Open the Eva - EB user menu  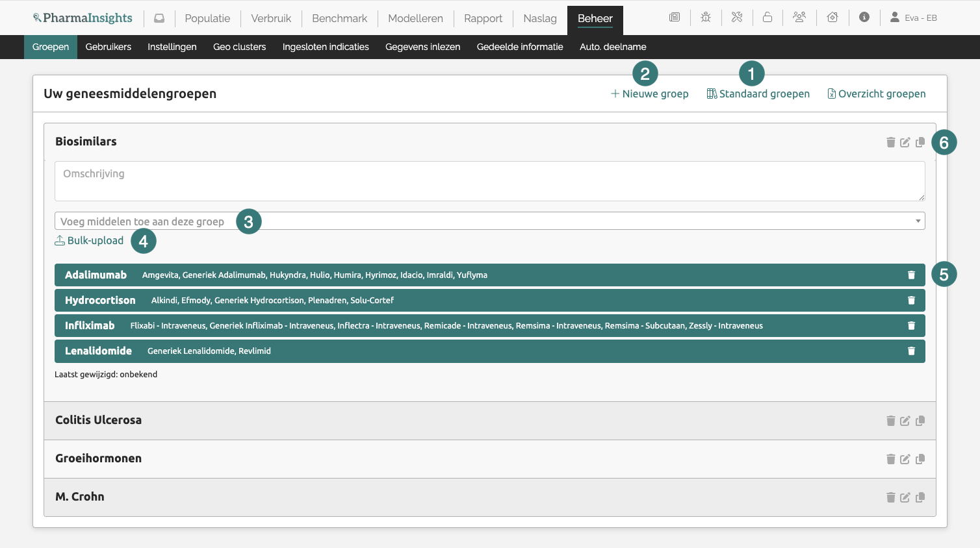coord(914,18)
